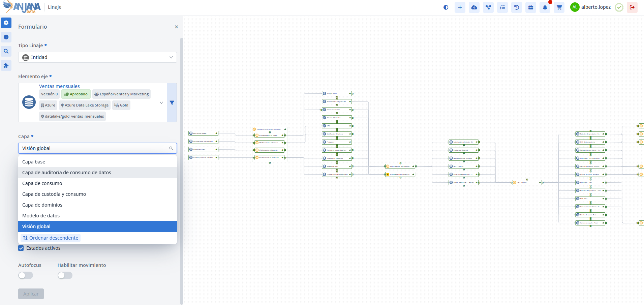Open the history clock icon
This screenshot has width=644, height=305.
tap(517, 7)
